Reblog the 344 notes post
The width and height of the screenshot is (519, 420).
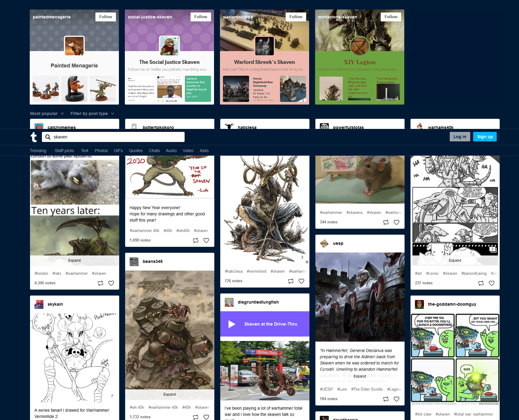(x=386, y=222)
